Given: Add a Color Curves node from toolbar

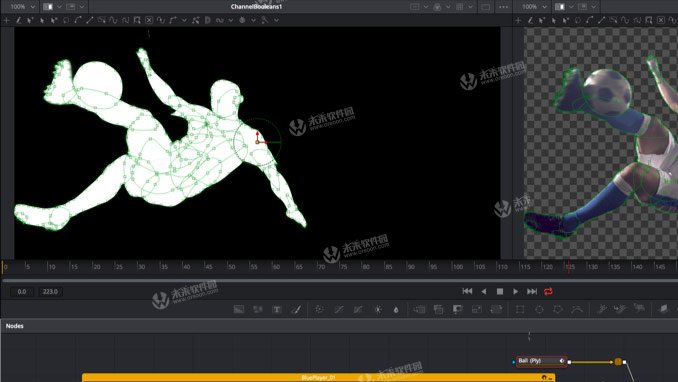Looking at the screenshot, I should 339,309.
